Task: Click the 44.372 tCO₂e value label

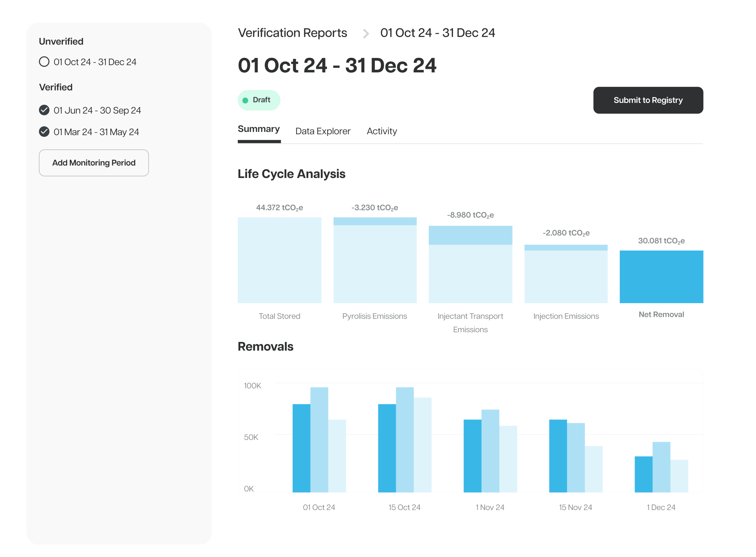Action: (x=279, y=208)
